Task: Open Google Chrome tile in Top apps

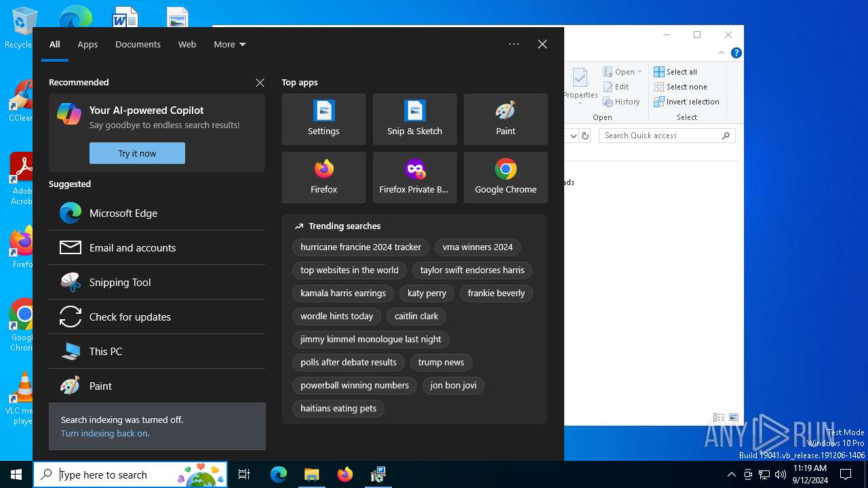Action: 505,178
